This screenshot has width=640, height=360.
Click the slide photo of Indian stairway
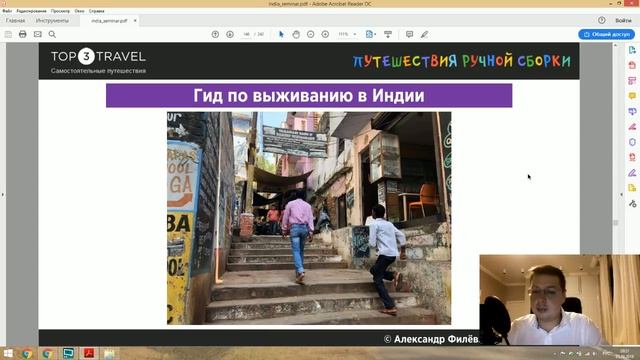[x=309, y=218]
